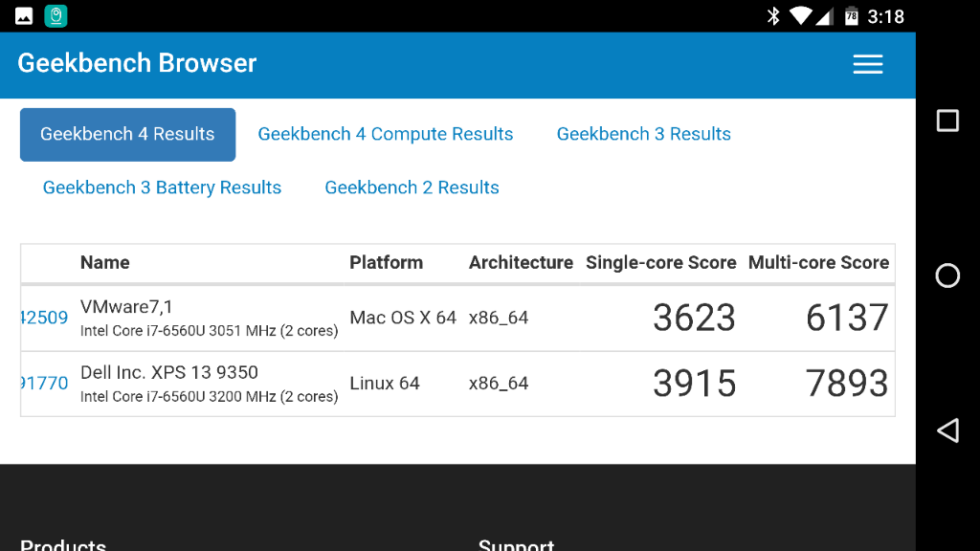The width and height of the screenshot is (980, 551).
Task: Click the i7-6560U 3200 MHz processor text
Action: pos(209,396)
